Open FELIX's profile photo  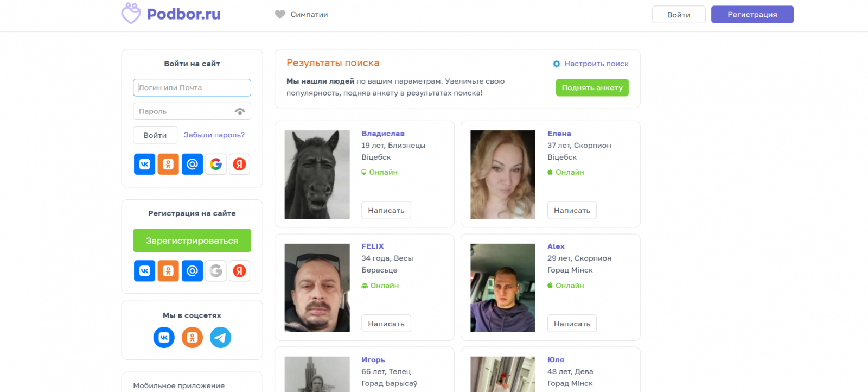tap(317, 288)
